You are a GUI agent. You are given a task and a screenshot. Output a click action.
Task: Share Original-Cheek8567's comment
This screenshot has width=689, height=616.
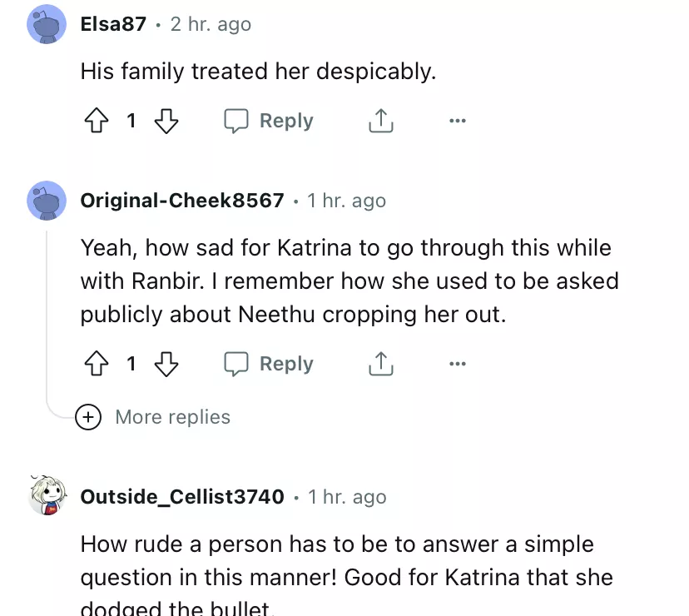click(x=380, y=365)
